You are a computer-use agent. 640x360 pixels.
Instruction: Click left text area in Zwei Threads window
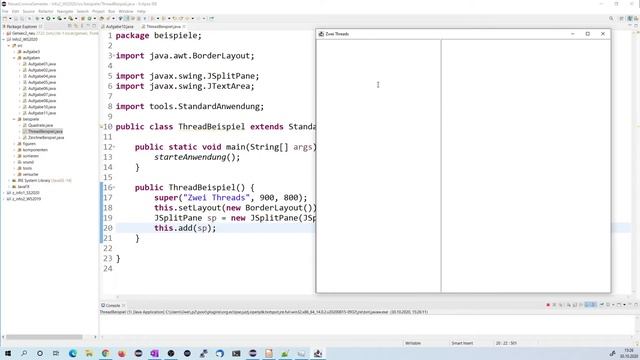pyautogui.click(x=378, y=166)
